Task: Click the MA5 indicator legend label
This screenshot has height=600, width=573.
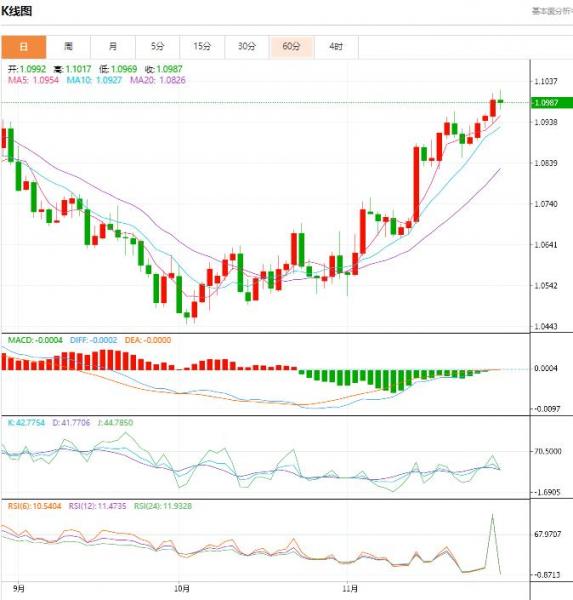Action: (x=33, y=80)
